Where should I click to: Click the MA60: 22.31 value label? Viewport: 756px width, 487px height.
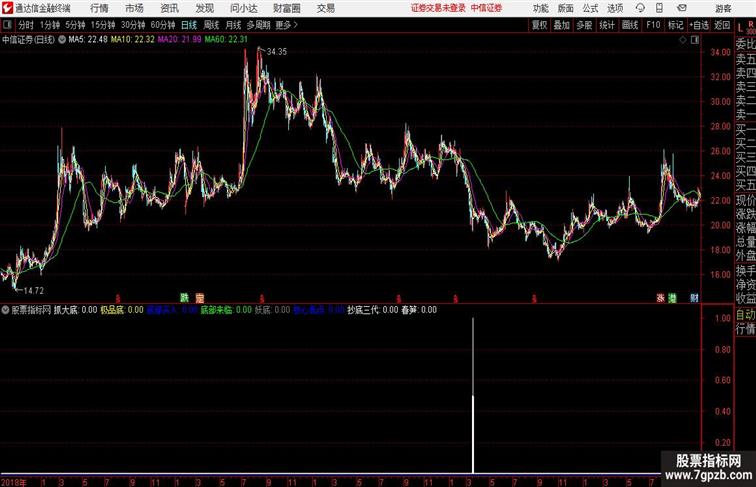click(226, 40)
